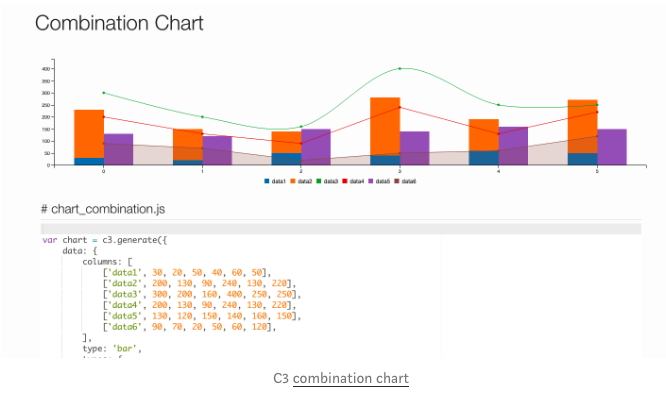Toggle data2 orange legend swatch
The image size is (666, 410).
(x=293, y=181)
